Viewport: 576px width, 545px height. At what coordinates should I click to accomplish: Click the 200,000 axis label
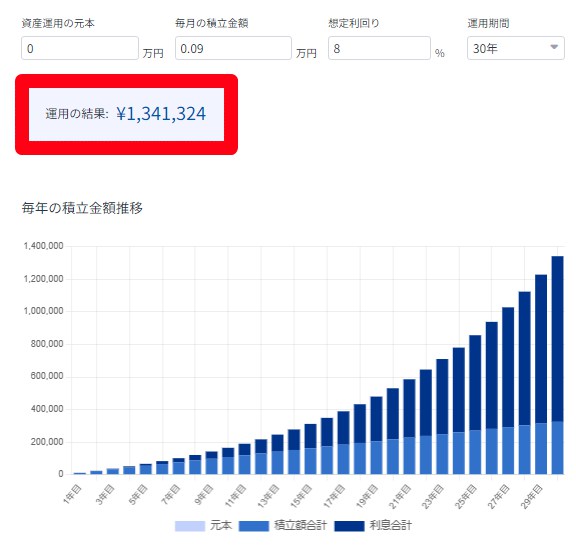pos(47,442)
